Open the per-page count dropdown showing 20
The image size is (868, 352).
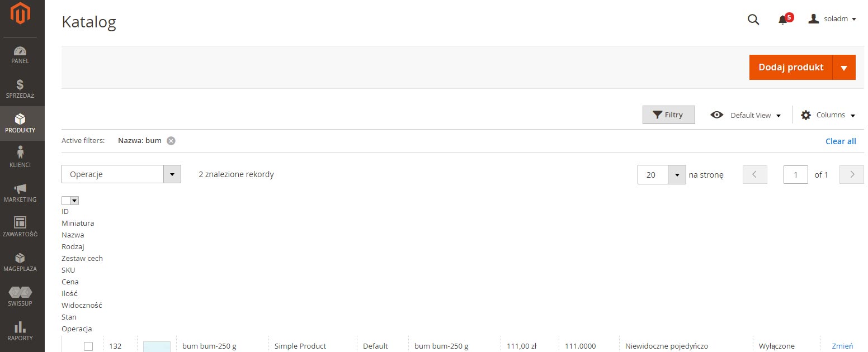[661, 174]
